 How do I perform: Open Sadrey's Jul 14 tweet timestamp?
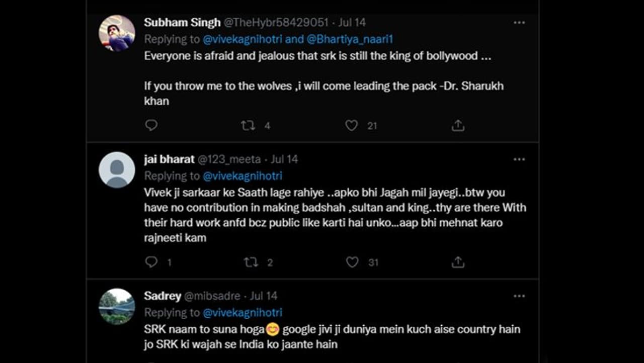263,296
